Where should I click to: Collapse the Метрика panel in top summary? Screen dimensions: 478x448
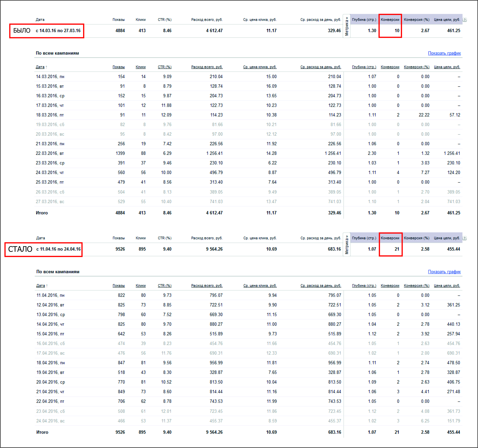pyautogui.click(x=347, y=26)
